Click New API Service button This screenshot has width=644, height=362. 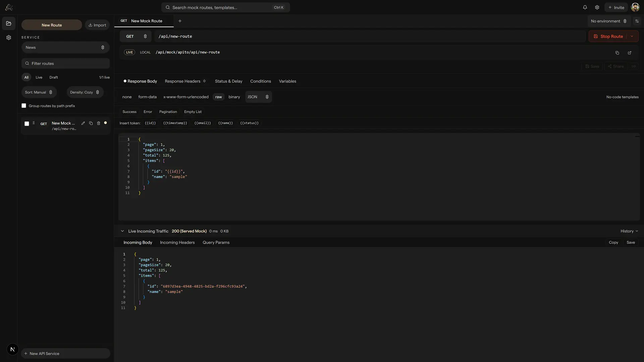65,353
